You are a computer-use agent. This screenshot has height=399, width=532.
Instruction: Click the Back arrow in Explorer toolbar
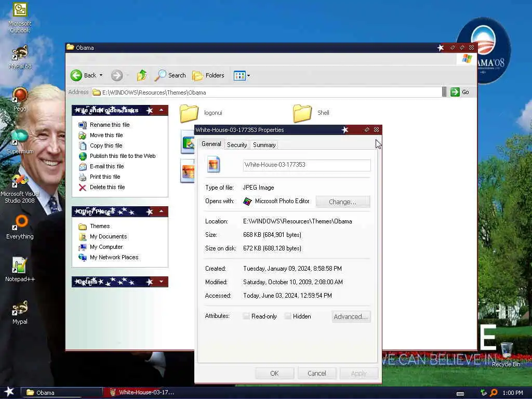click(x=76, y=75)
